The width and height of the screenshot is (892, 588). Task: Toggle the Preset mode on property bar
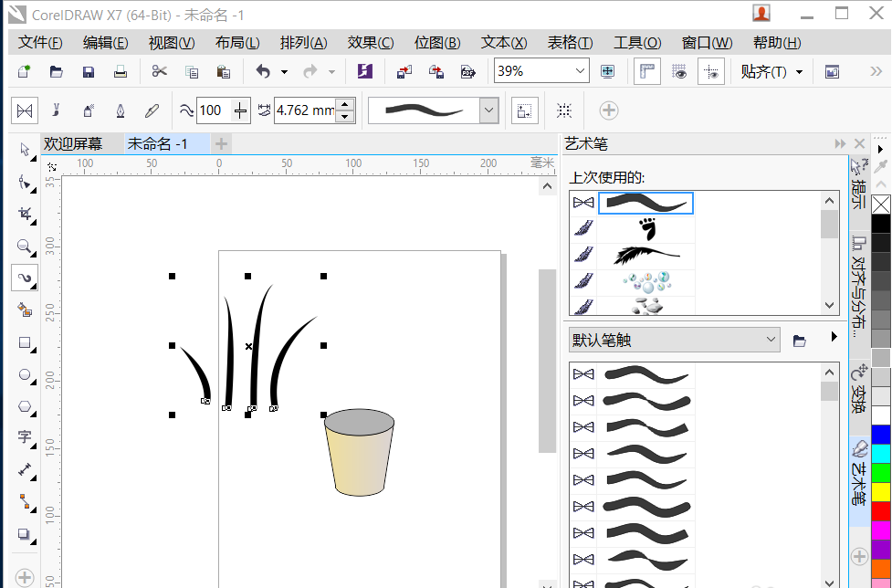tap(25, 110)
